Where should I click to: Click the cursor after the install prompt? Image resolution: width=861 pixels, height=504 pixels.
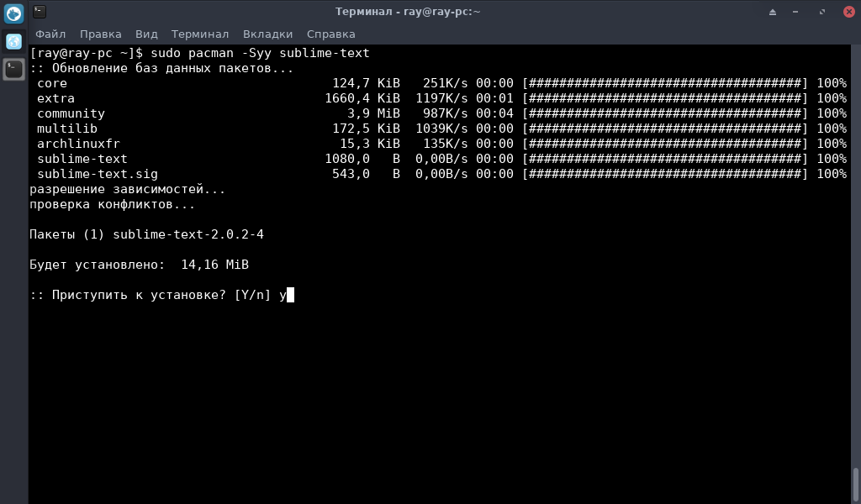click(x=290, y=295)
